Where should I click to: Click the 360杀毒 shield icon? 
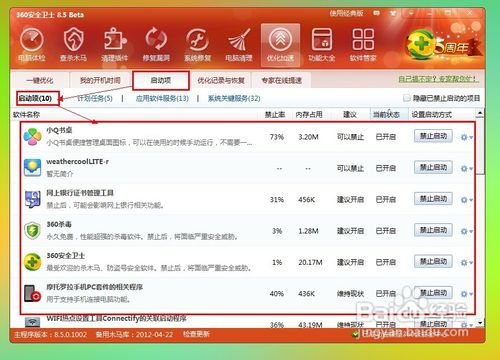[x=32, y=231]
